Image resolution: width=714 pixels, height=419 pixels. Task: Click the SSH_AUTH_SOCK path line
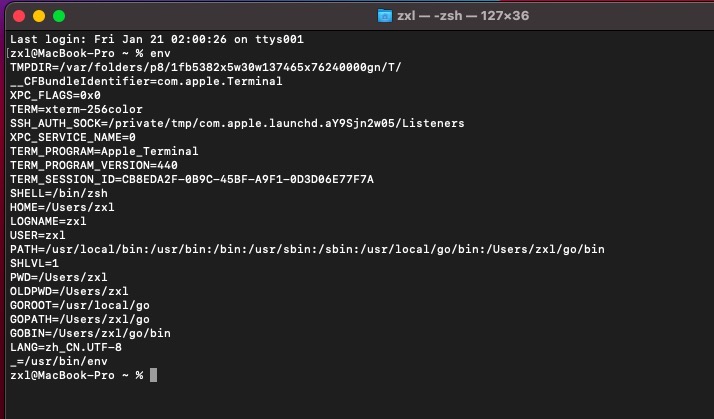coord(237,123)
